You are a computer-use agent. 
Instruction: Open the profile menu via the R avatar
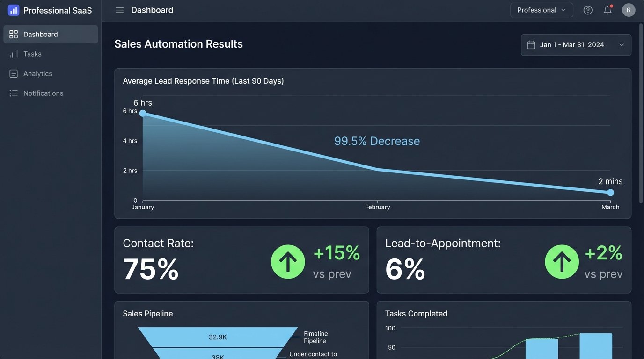629,9
